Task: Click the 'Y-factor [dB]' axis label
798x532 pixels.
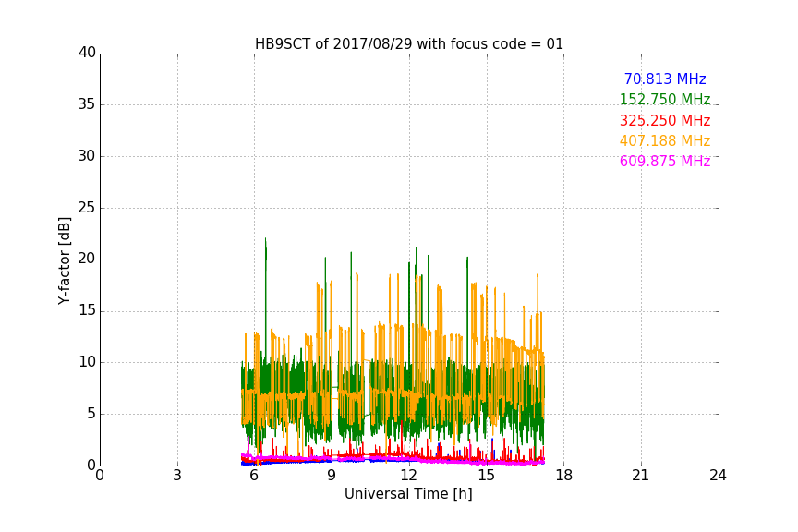Action: point(64,260)
